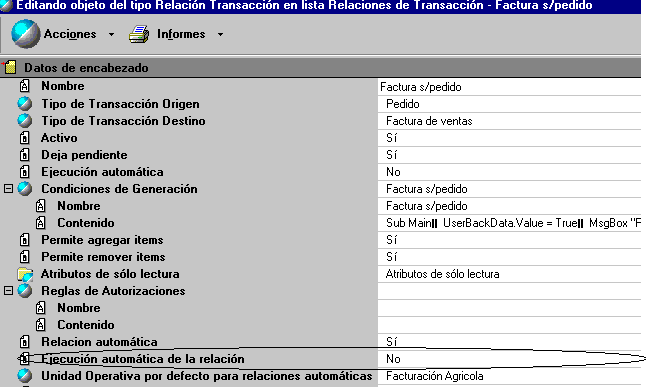The width and height of the screenshot is (646, 387).
Task: Click the icon beside Permite agregar items
Action: [25, 240]
